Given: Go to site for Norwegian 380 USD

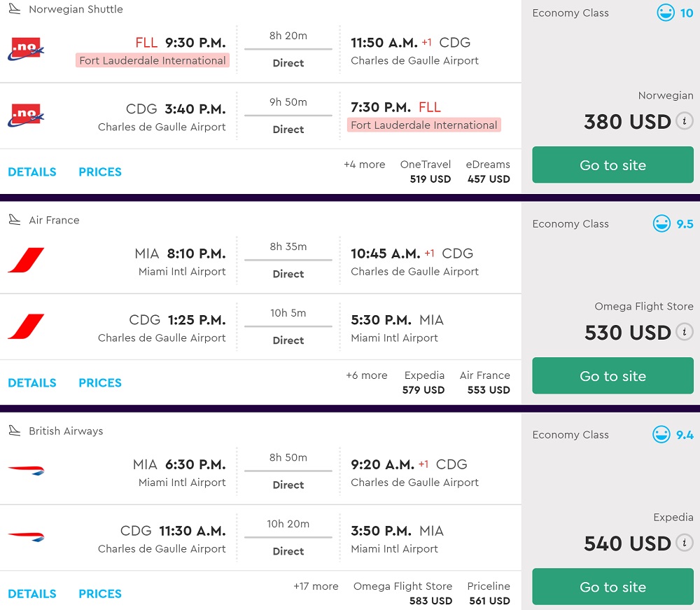Looking at the screenshot, I should (612, 165).
